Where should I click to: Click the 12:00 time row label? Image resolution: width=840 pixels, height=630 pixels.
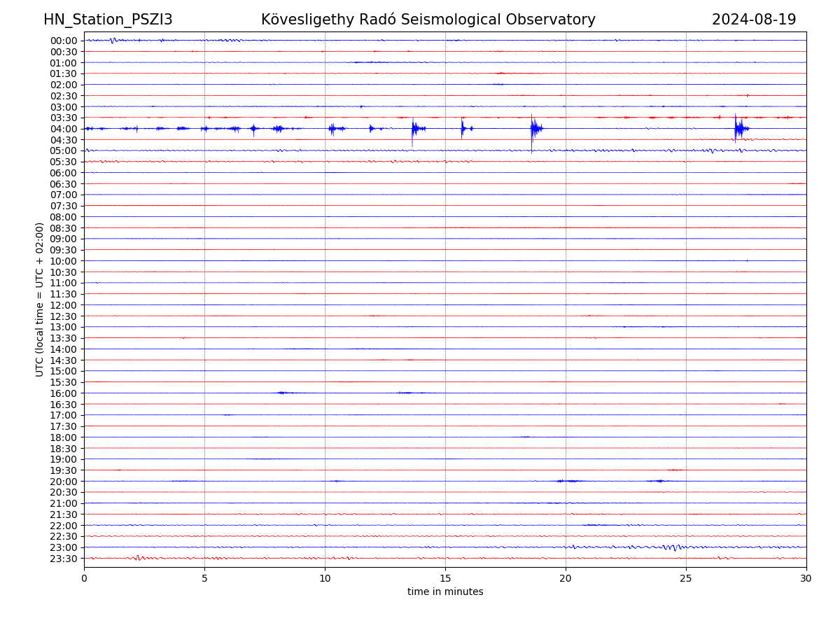point(64,305)
